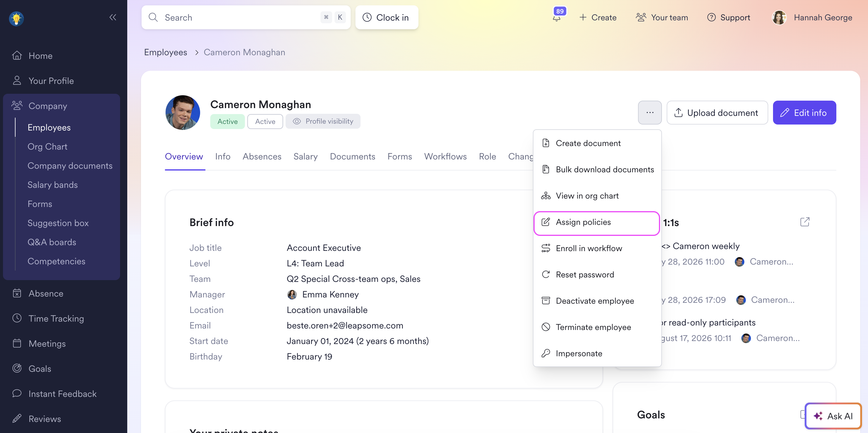Click the manager name Emma Kenney
868x433 pixels.
coord(330,294)
